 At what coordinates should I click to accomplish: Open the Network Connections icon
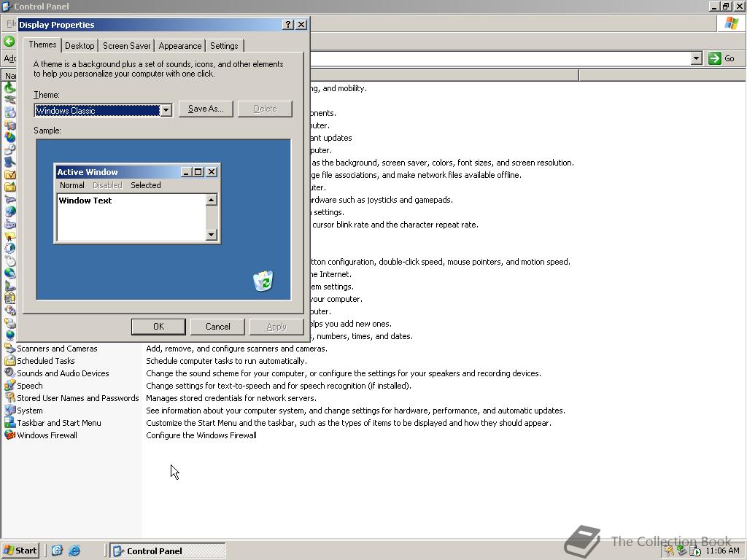(9, 274)
